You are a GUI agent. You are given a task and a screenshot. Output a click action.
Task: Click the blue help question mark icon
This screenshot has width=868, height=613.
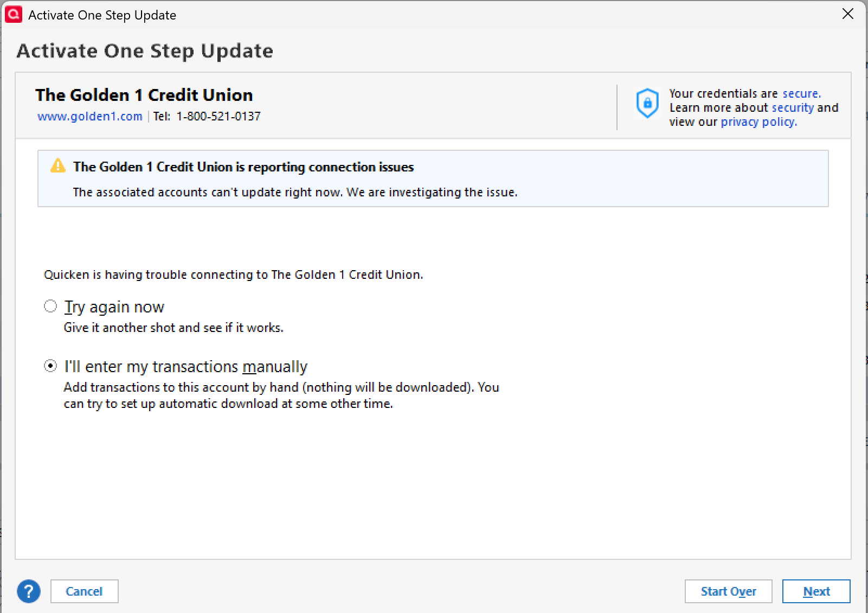29,591
